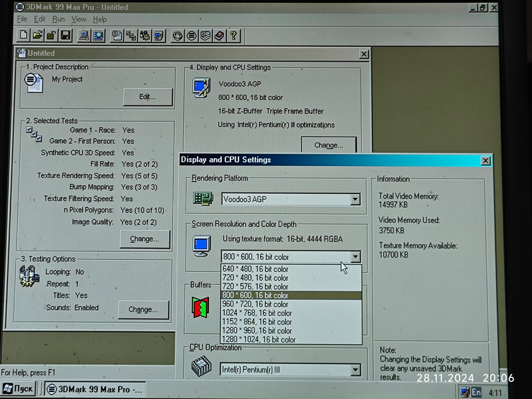Click the computer system info toolbar icon
Screen dimensions: 532x399
click(84, 35)
